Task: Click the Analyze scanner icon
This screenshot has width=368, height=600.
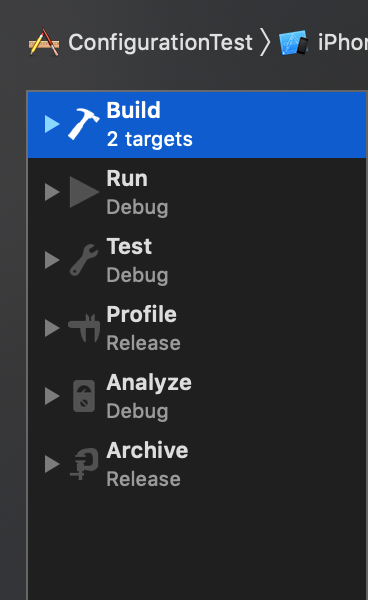Action: [84, 396]
